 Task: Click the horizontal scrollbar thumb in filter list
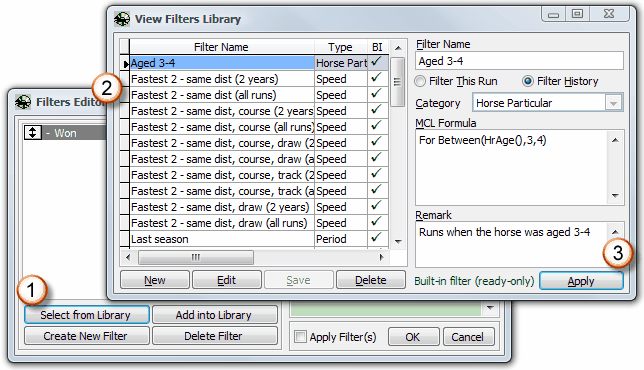tap(196, 257)
